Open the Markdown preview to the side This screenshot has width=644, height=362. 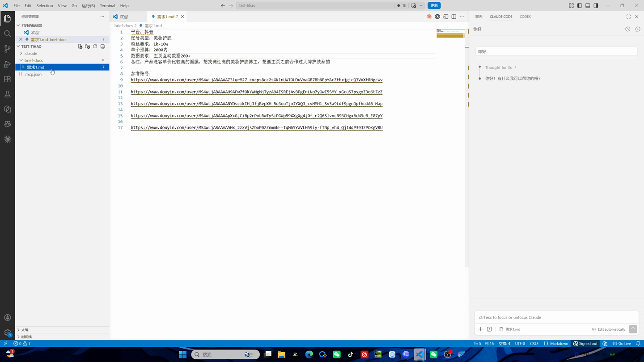click(x=445, y=17)
